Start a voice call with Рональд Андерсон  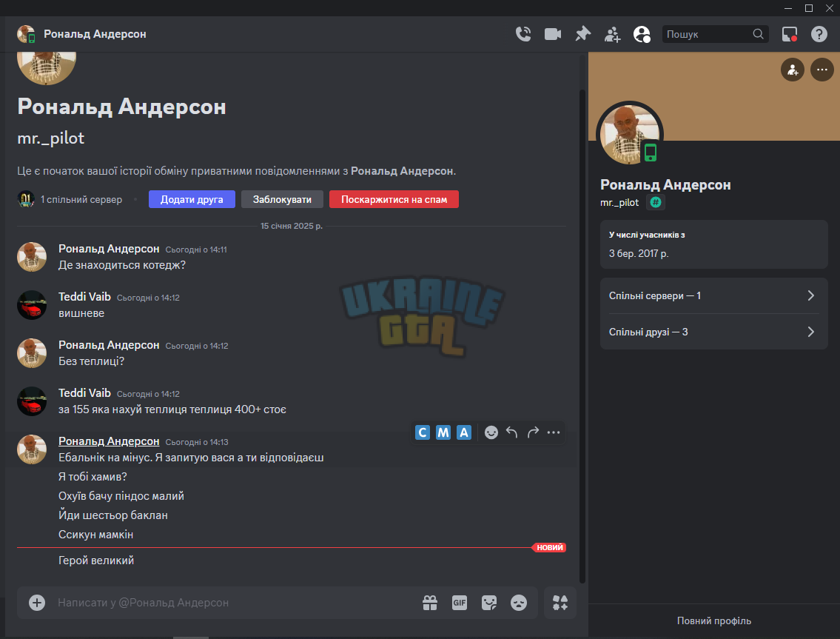(x=523, y=34)
